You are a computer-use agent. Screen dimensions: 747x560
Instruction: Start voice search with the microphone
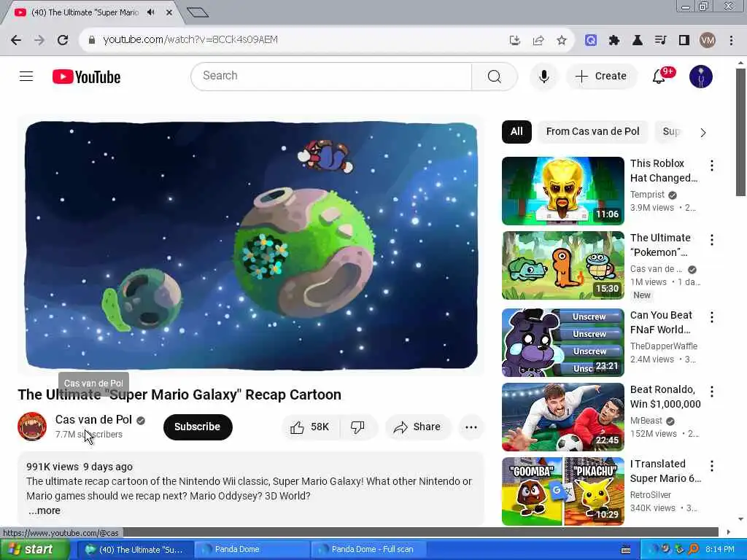click(x=543, y=76)
